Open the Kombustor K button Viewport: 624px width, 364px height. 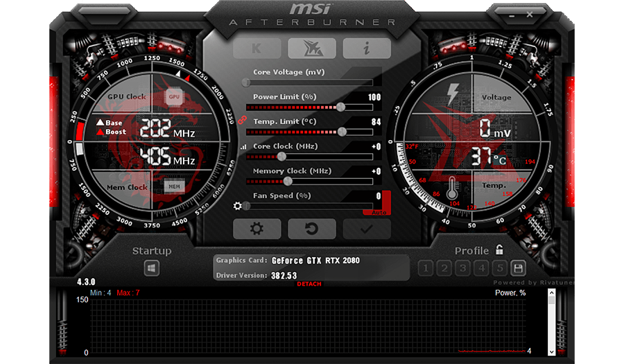pyautogui.click(x=257, y=49)
